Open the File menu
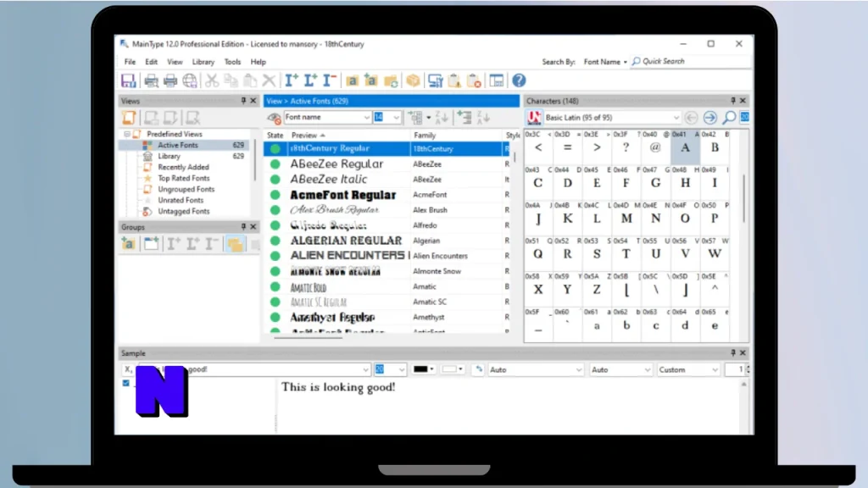The width and height of the screenshot is (868, 488). coord(130,62)
